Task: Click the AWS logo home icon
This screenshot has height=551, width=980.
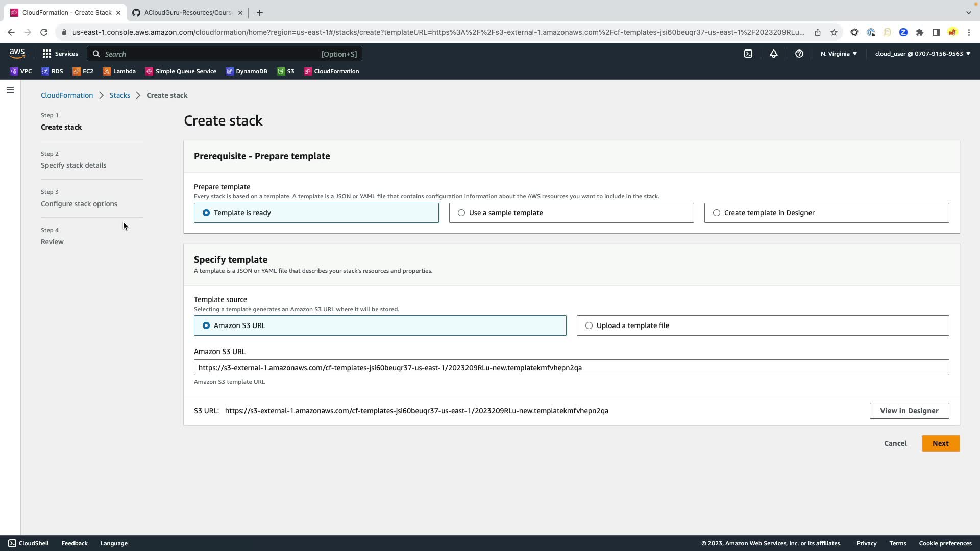Action: [x=17, y=54]
